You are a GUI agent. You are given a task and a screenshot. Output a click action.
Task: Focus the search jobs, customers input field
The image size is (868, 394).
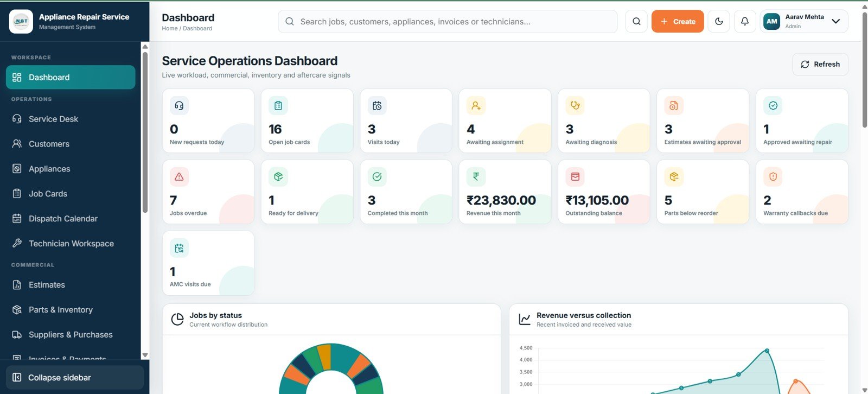[448, 22]
